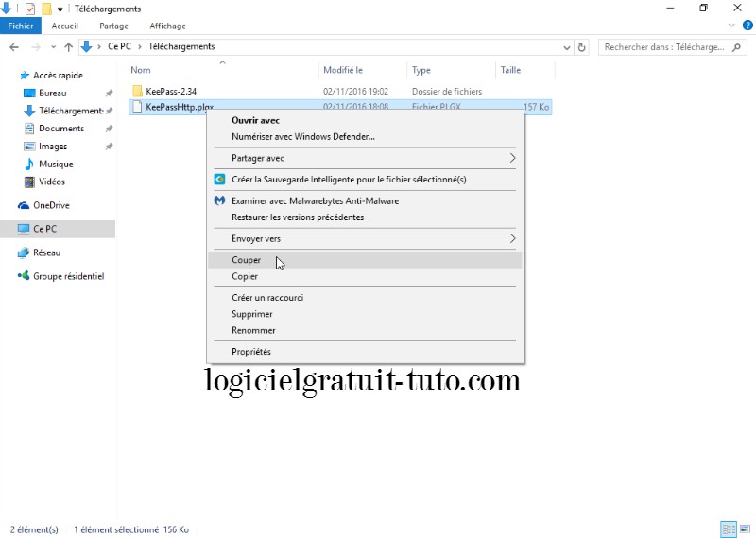
Task: Click the New folder quick access icon
Action: point(46,9)
